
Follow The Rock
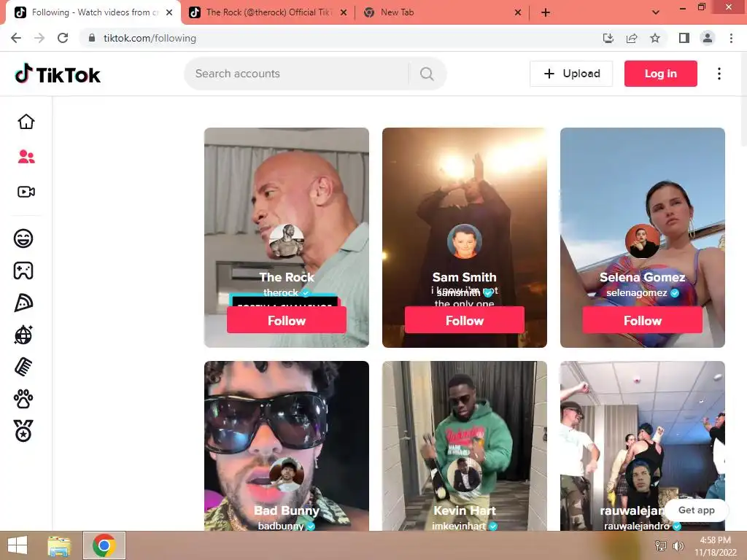click(x=286, y=321)
